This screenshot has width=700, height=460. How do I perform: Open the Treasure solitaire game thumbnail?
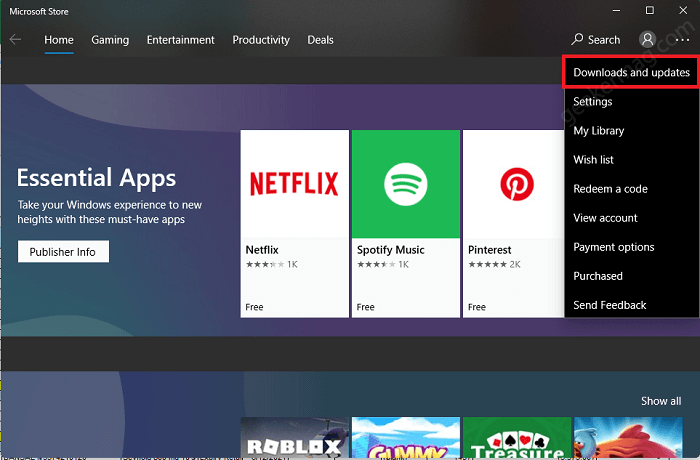click(x=517, y=438)
